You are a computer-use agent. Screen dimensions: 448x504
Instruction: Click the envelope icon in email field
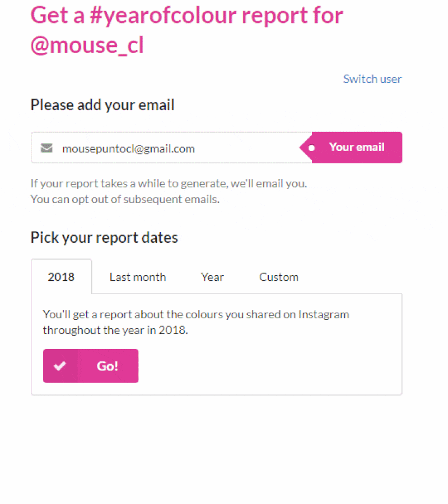46,148
